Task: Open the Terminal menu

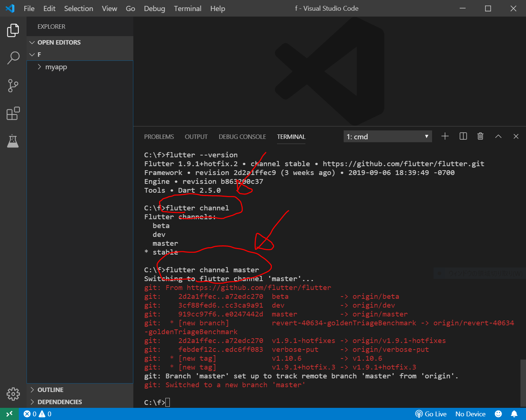Action: pyautogui.click(x=187, y=8)
